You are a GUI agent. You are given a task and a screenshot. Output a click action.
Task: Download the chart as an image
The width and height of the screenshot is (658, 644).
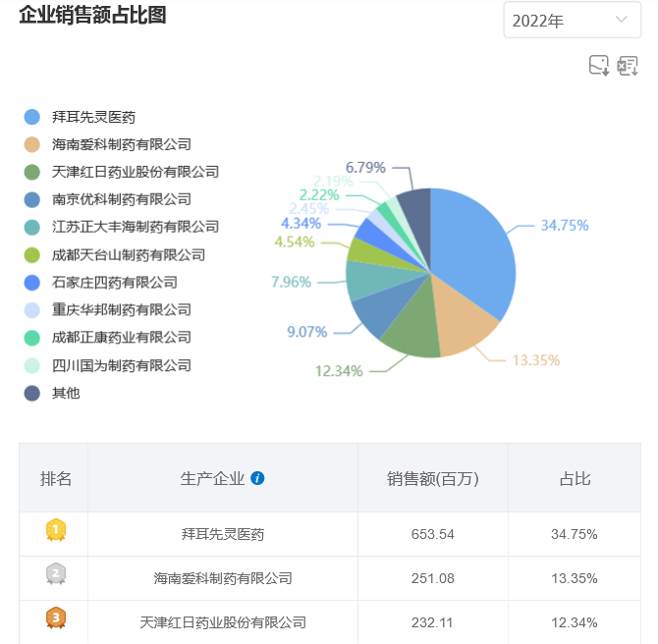point(599,66)
